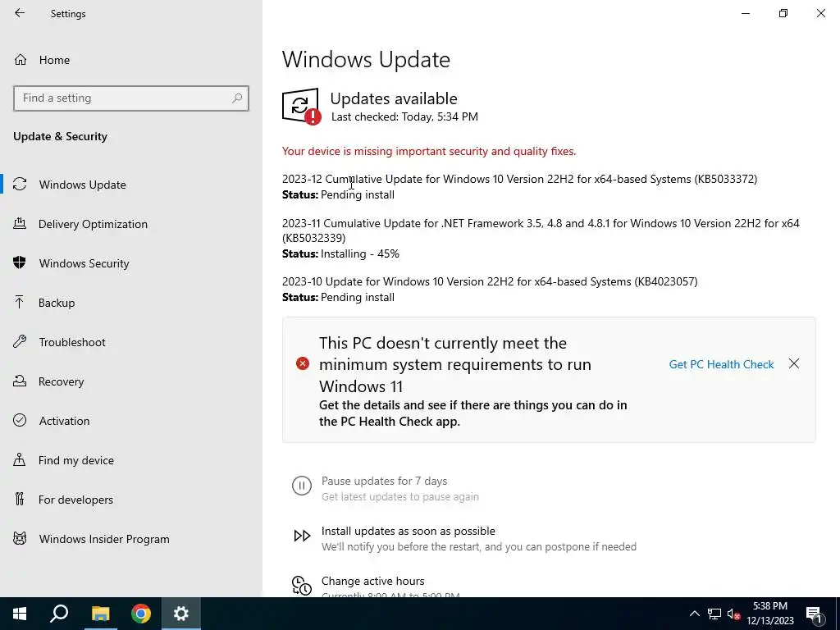
Task: Click "Last checked: Today, 5:34 PM" text
Action: [404, 116]
